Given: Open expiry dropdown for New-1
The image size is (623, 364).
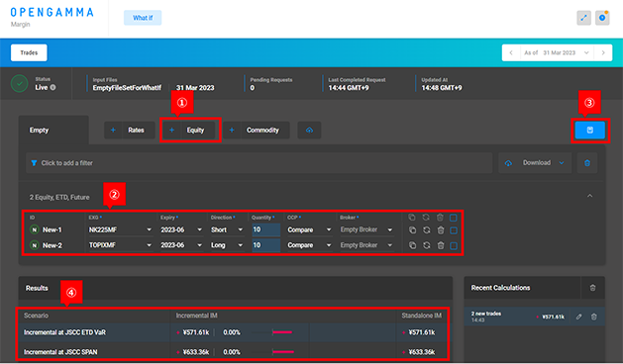Looking at the screenshot, I should pyautogui.click(x=181, y=229).
